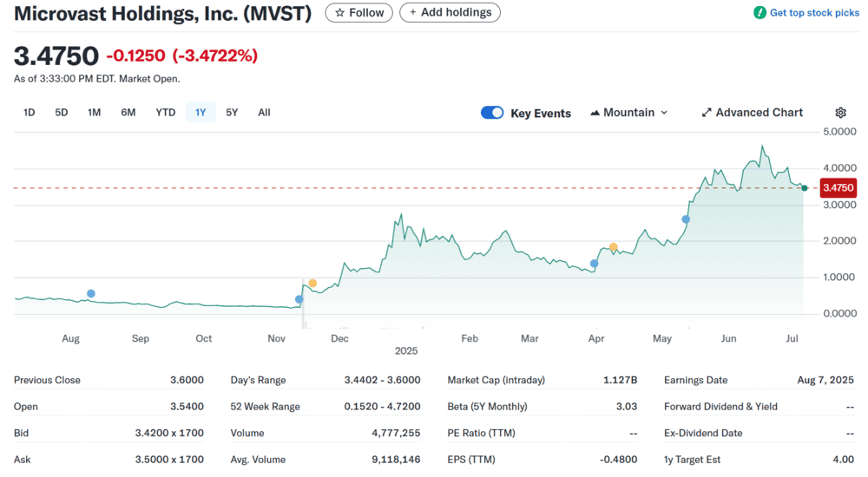This screenshot has height=477, width=868.
Task: Click the 52 Week Range value
Action: pos(382,407)
